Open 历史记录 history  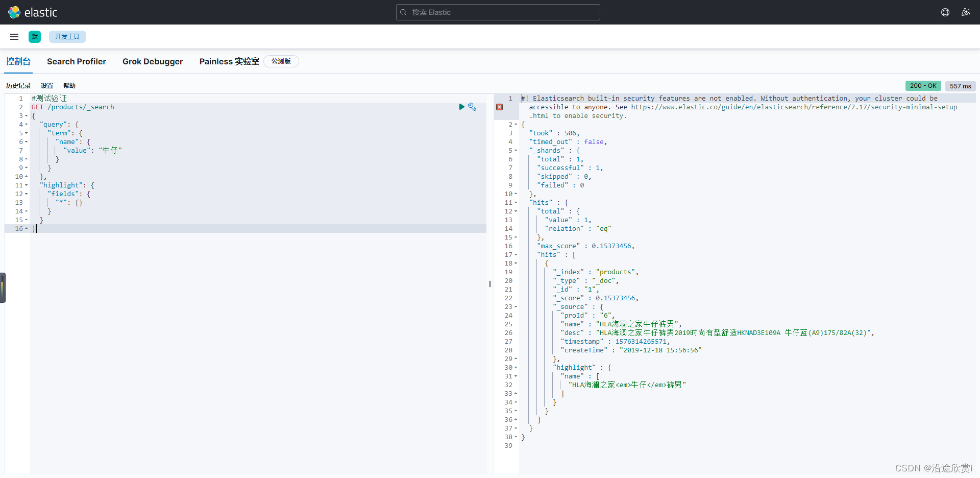pyautogui.click(x=18, y=86)
